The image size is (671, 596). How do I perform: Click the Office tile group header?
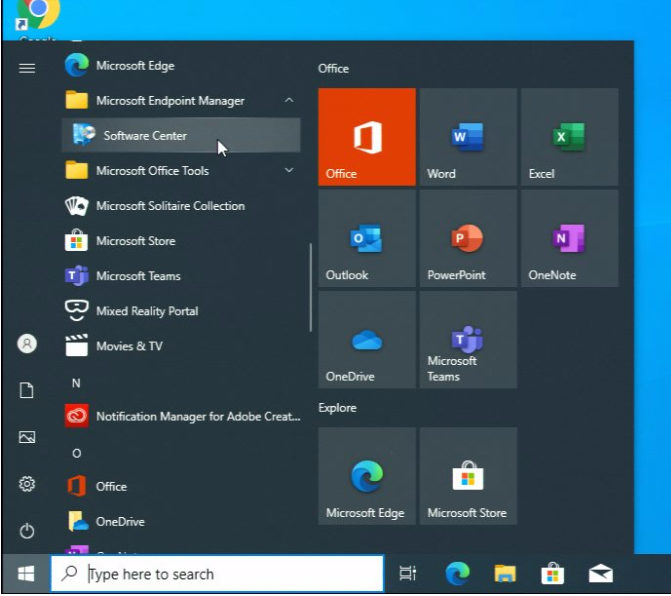coord(333,69)
